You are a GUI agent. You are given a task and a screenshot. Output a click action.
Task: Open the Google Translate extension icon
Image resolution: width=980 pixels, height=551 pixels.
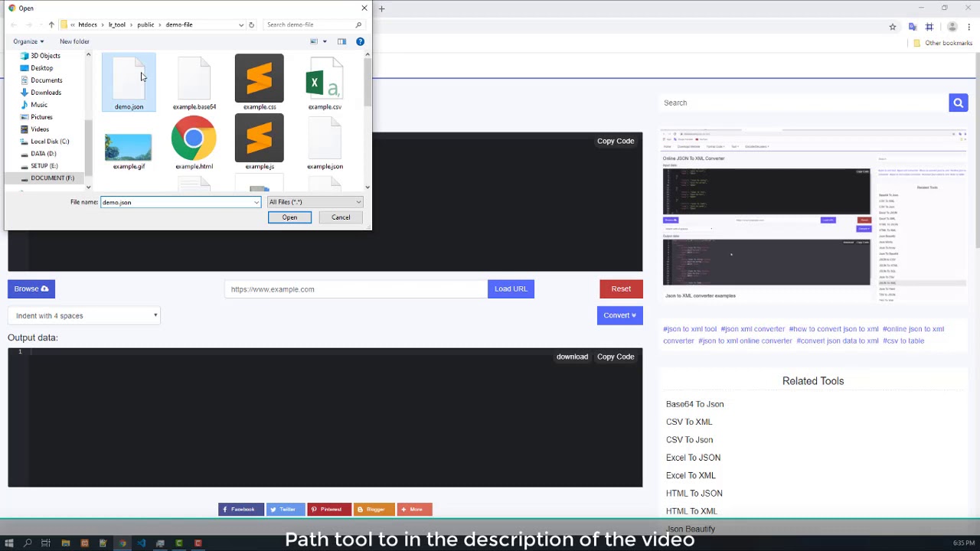tap(913, 27)
